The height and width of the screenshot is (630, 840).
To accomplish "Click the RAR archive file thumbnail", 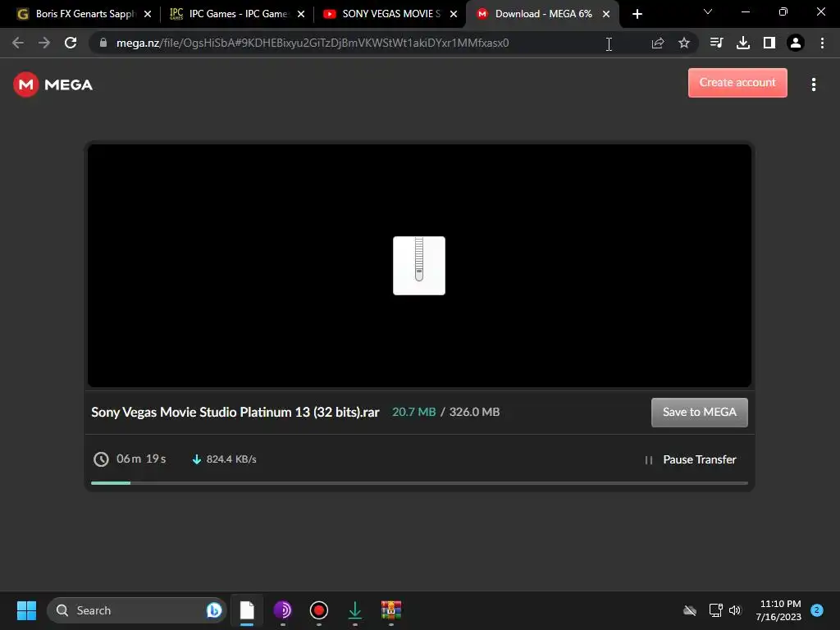I will coord(419,266).
